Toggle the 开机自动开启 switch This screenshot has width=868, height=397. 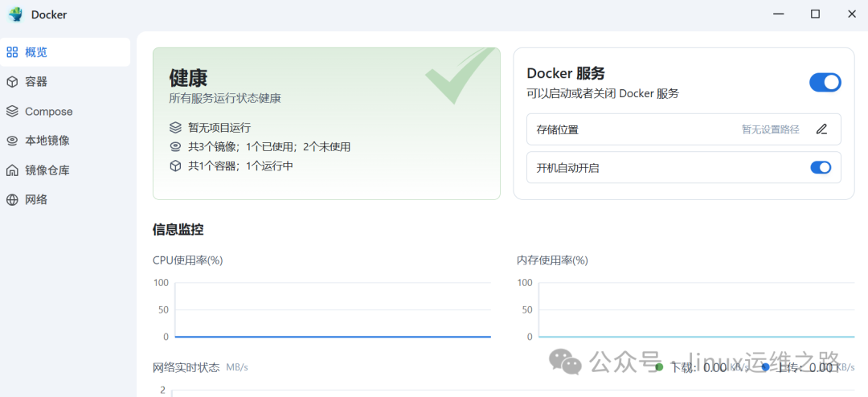[x=821, y=167]
